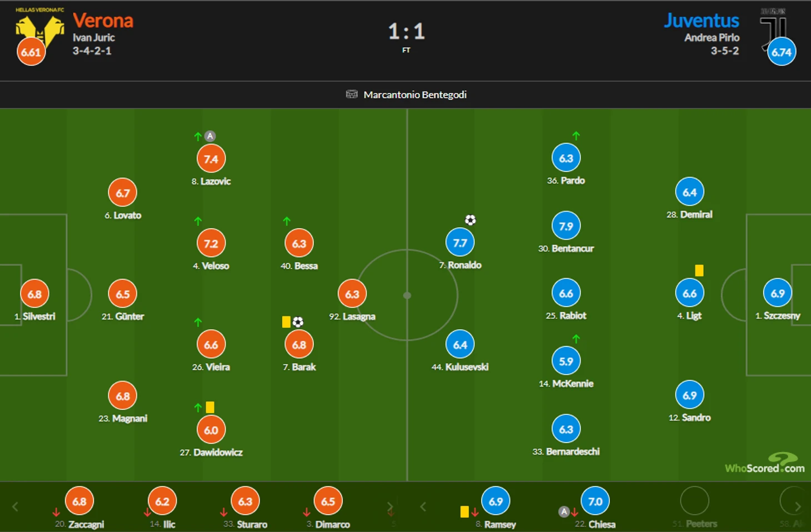Open Szczesny's 6.9 goalkeeper rating badge

click(x=778, y=293)
